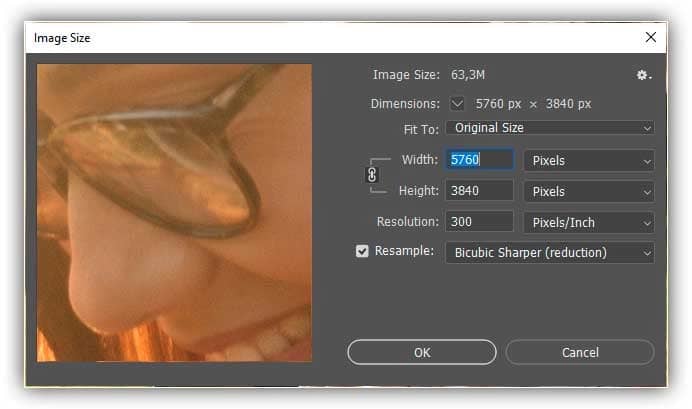Click into the Width input field

coord(479,159)
